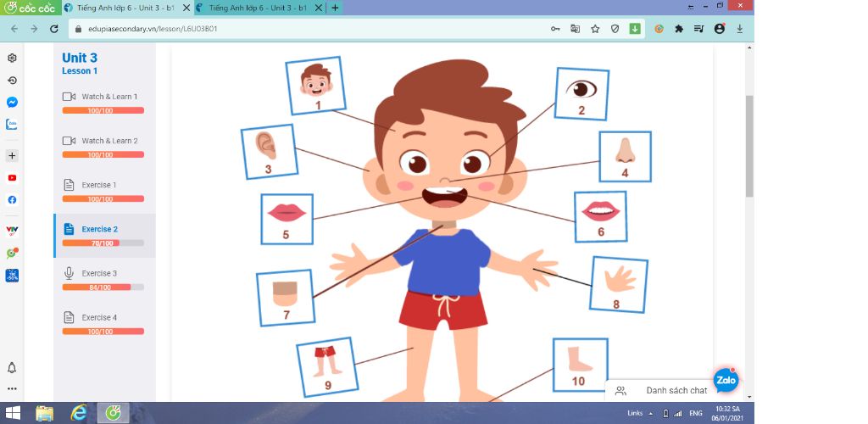Screen dimensions: 868x424
Task: Show browser downloads arrow icon
Action: point(739,29)
